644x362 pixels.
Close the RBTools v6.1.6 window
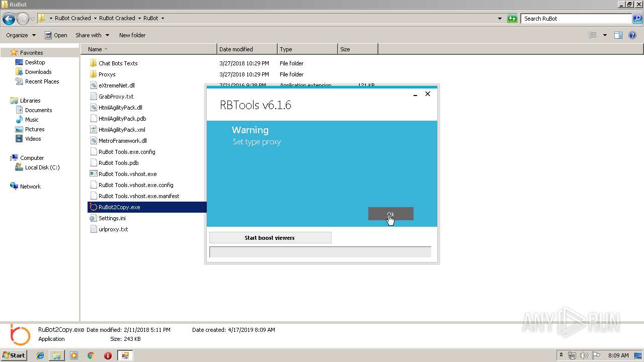[428, 94]
